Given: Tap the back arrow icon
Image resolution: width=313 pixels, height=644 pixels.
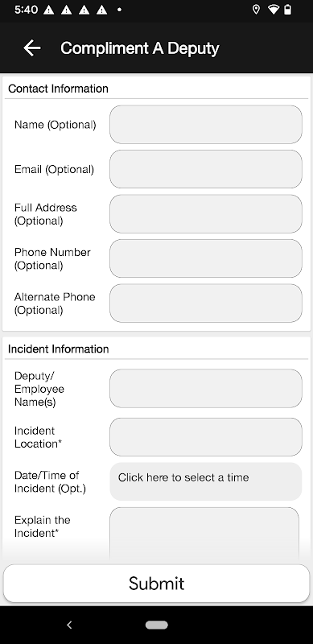Looking at the screenshot, I should coord(32,48).
